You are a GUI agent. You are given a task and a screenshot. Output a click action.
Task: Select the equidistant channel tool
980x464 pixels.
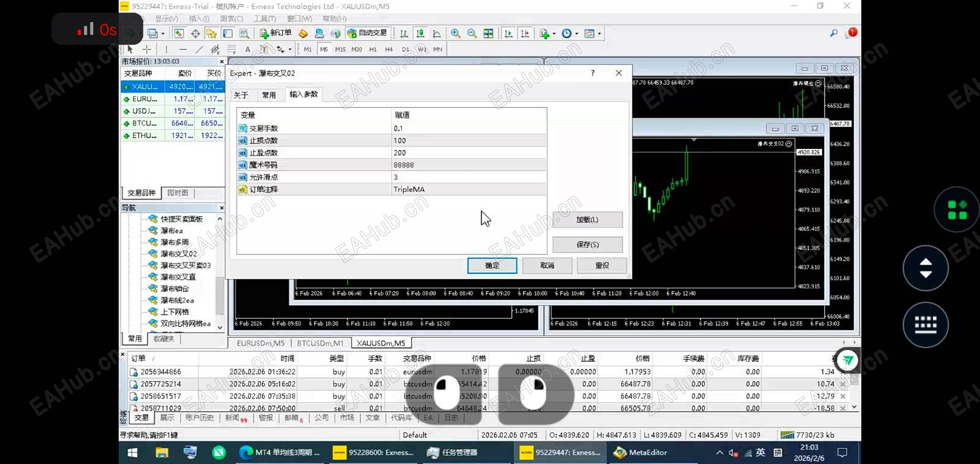[x=215, y=49]
